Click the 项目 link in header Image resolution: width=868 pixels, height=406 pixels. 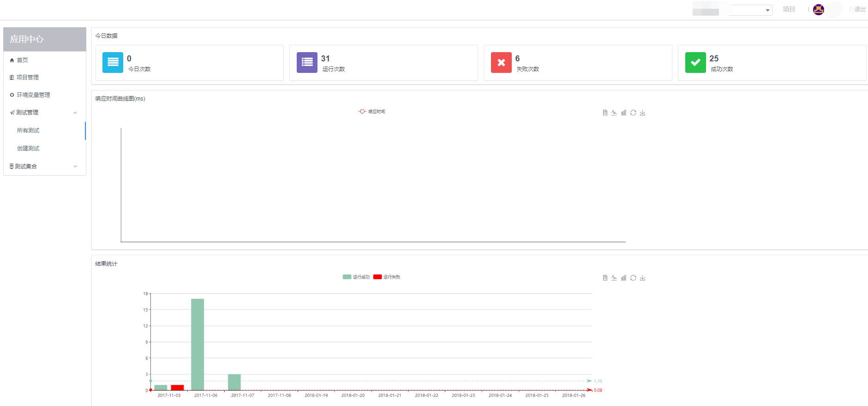789,9
